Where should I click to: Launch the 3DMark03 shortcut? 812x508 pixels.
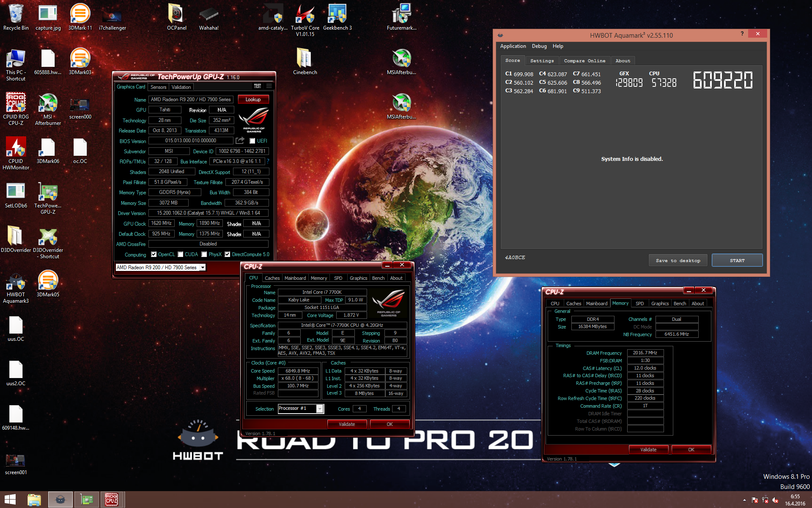tap(80, 61)
